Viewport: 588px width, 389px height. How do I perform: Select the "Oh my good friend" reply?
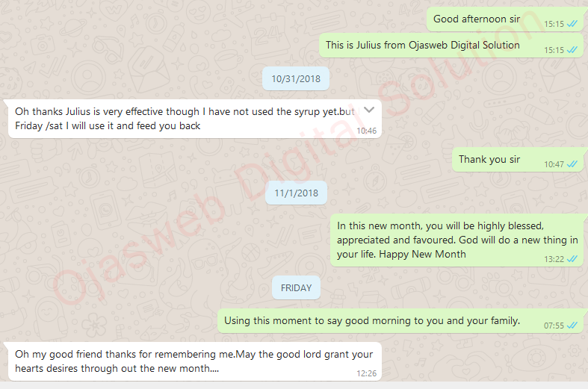tap(194, 361)
